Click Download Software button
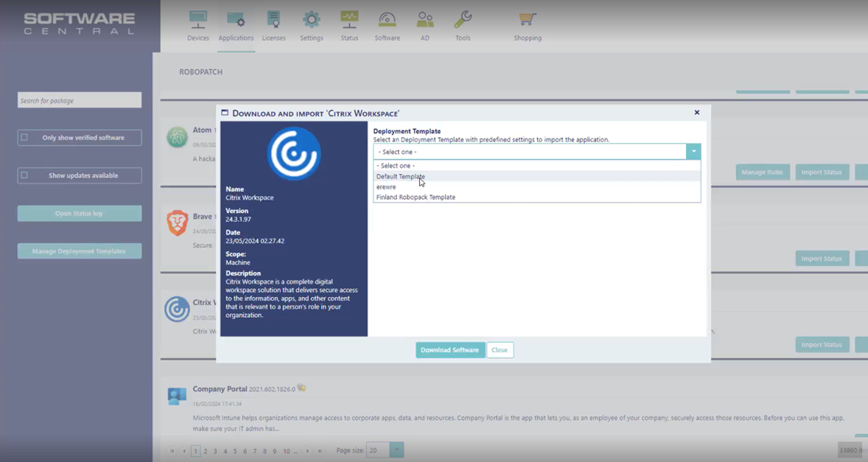Screen dimensions: 868x462 (x=450, y=350)
